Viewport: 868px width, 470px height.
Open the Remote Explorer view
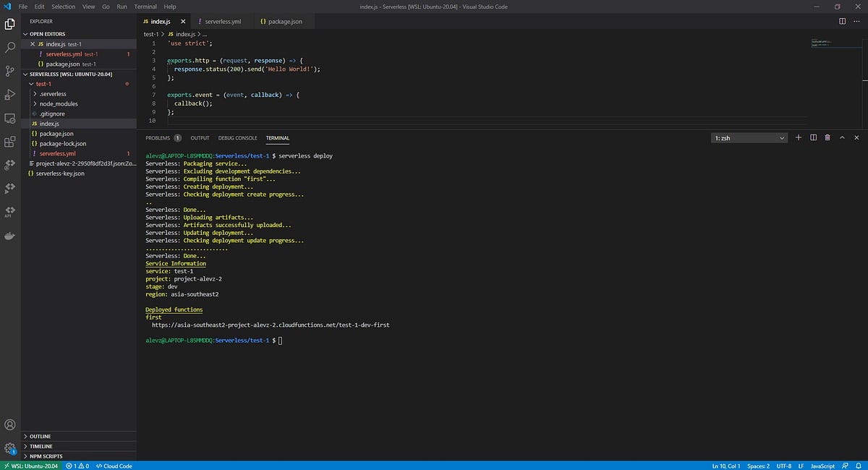pyautogui.click(x=9, y=117)
